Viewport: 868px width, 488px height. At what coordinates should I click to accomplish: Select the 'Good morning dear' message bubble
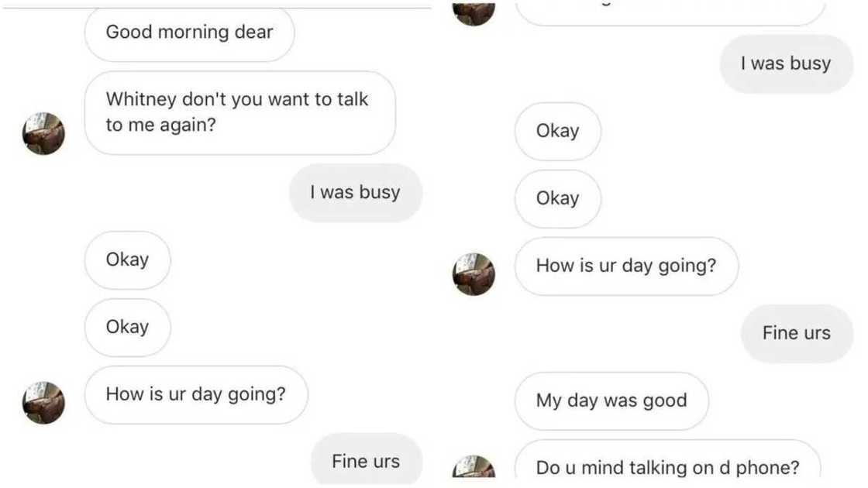[x=189, y=33]
